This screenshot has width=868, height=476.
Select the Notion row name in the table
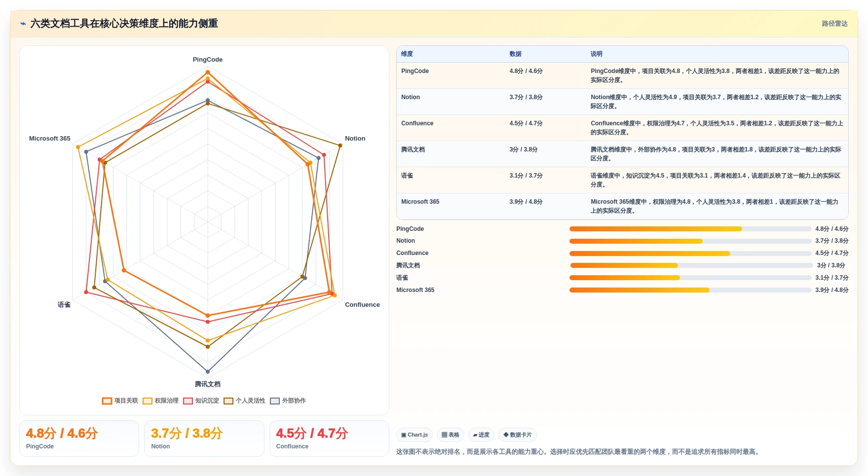[411, 97]
